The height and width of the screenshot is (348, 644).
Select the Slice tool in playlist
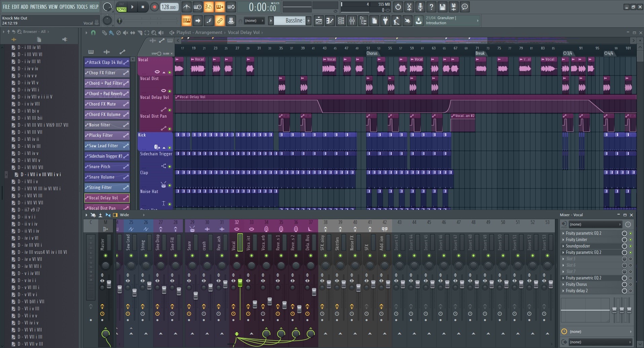click(140, 33)
